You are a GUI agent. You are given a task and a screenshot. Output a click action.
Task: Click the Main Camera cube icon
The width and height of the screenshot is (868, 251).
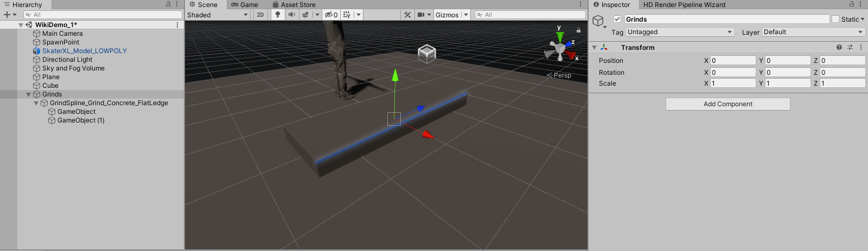click(x=37, y=34)
